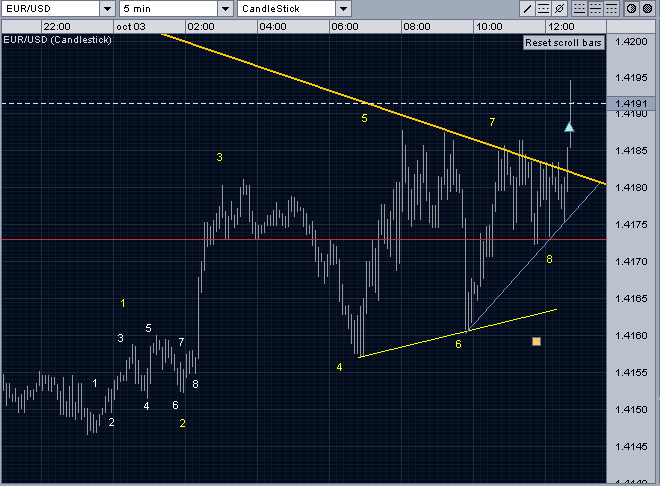660x486 pixels.
Task: Click the 22:00 time header cell
Action: pyautogui.click(x=77, y=27)
